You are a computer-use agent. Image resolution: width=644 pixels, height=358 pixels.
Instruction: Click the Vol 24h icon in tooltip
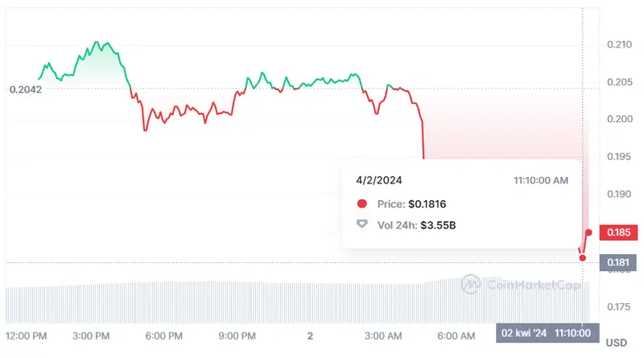click(361, 225)
